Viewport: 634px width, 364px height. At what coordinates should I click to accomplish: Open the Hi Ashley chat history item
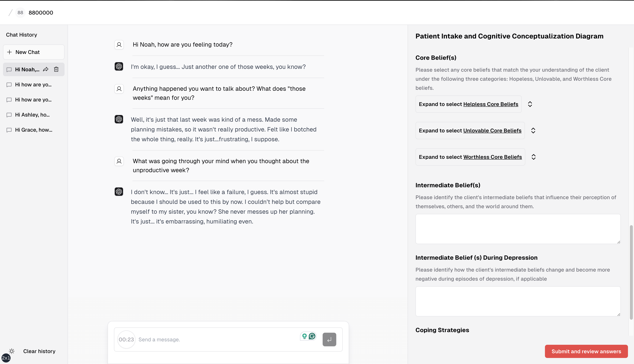(32, 115)
